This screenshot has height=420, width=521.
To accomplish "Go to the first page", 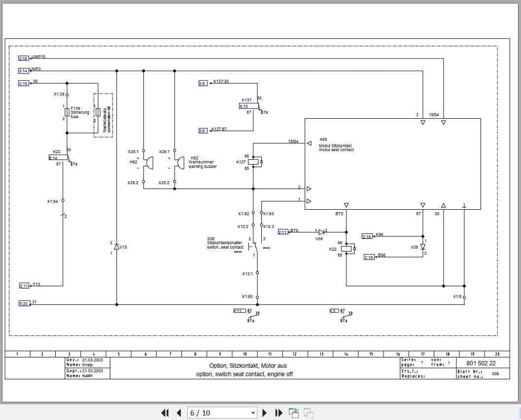I will pos(165,413).
